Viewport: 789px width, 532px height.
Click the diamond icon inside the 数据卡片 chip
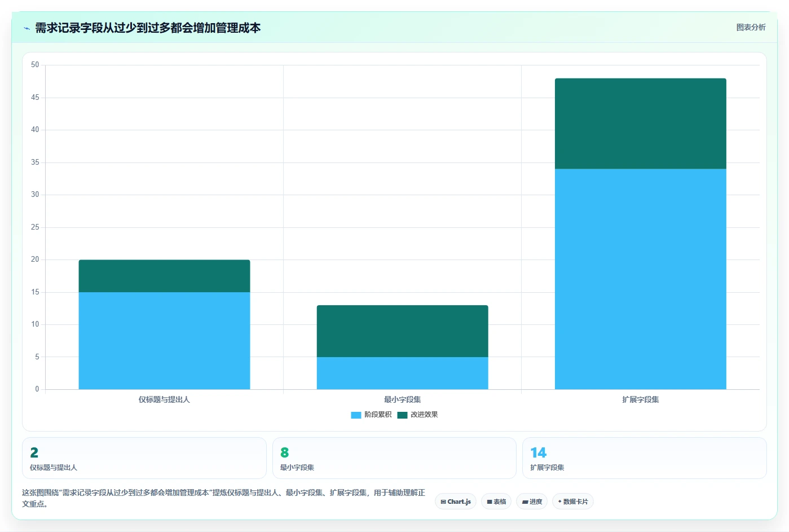559,501
